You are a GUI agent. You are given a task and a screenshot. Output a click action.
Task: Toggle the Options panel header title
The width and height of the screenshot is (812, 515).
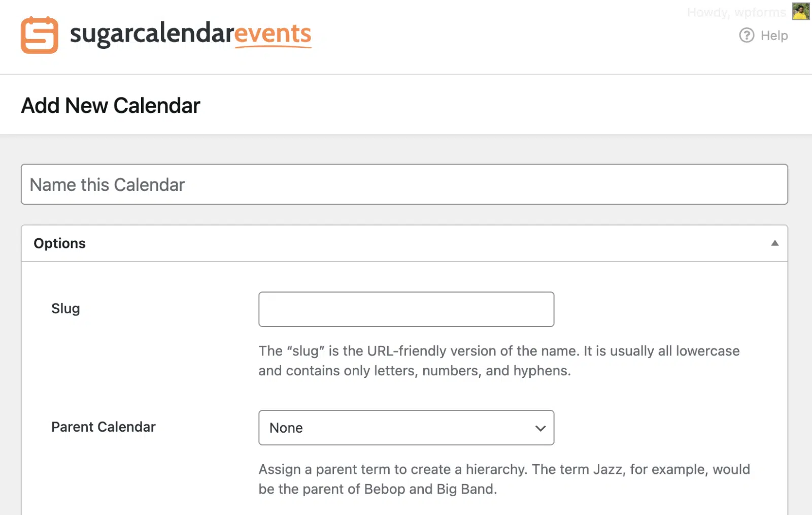[x=59, y=243]
